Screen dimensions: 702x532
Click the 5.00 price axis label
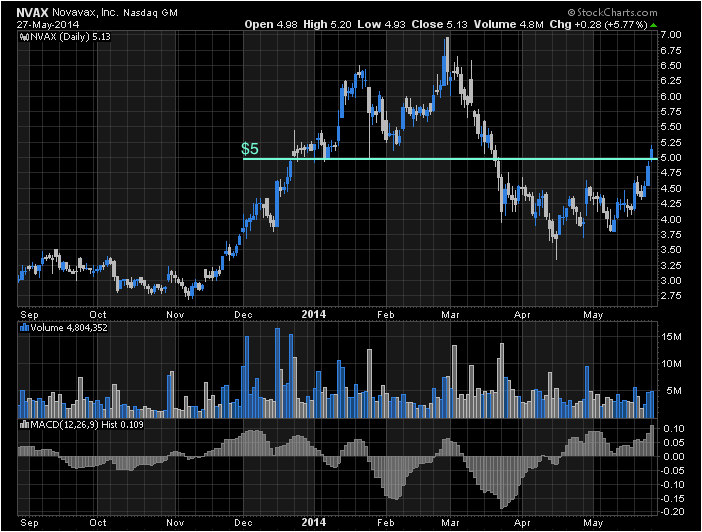[x=671, y=158]
